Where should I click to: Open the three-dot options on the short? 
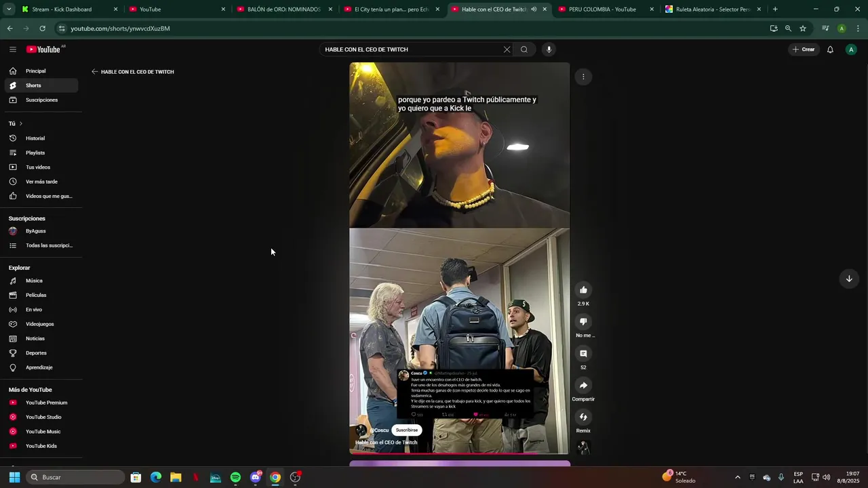pos(583,77)
